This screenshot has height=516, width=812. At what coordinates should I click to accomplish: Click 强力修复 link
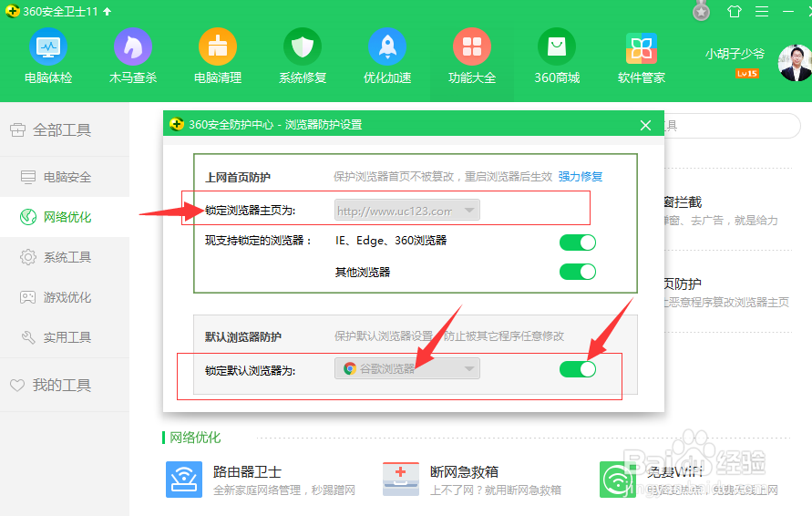coord(580,177)
